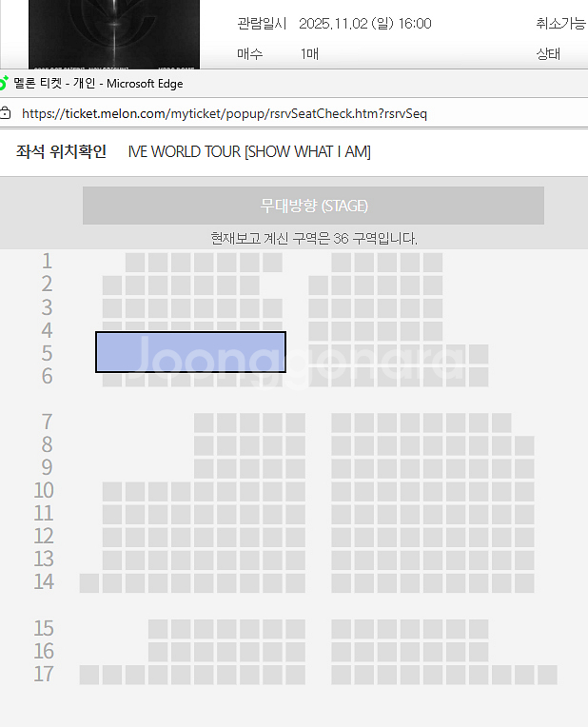This screenshot has width=588, height=727.
Task: Select the leftmost seat in row 2
Action: tap(112, 285)
